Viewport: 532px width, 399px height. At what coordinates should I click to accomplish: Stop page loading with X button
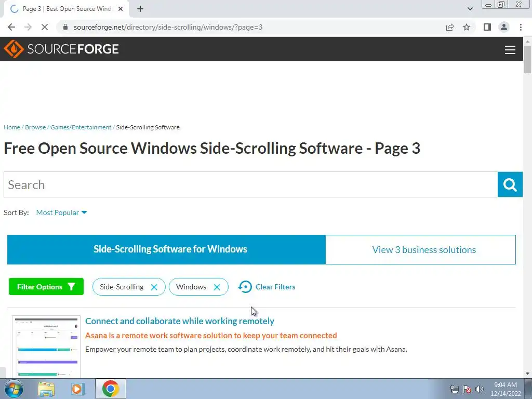coord(45,27)
